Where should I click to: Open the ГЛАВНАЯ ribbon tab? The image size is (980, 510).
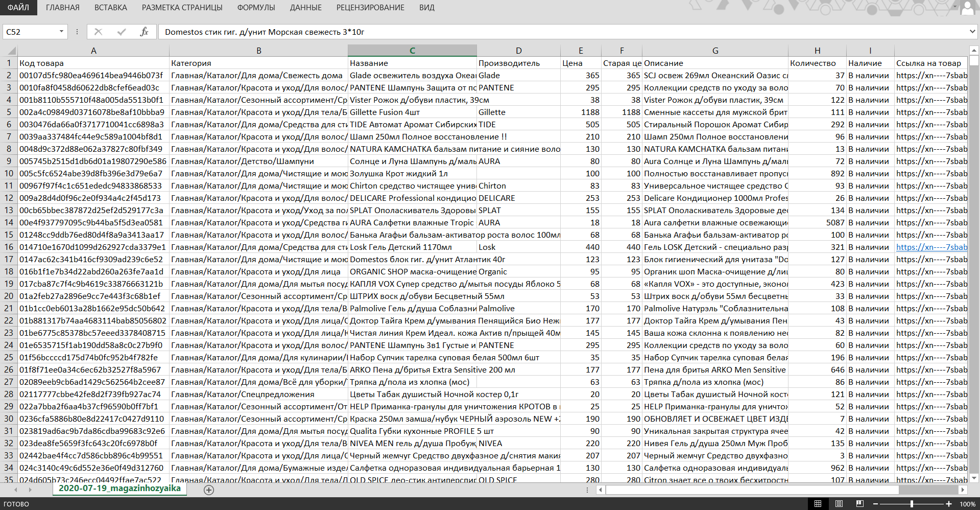[x=63, y=8]
